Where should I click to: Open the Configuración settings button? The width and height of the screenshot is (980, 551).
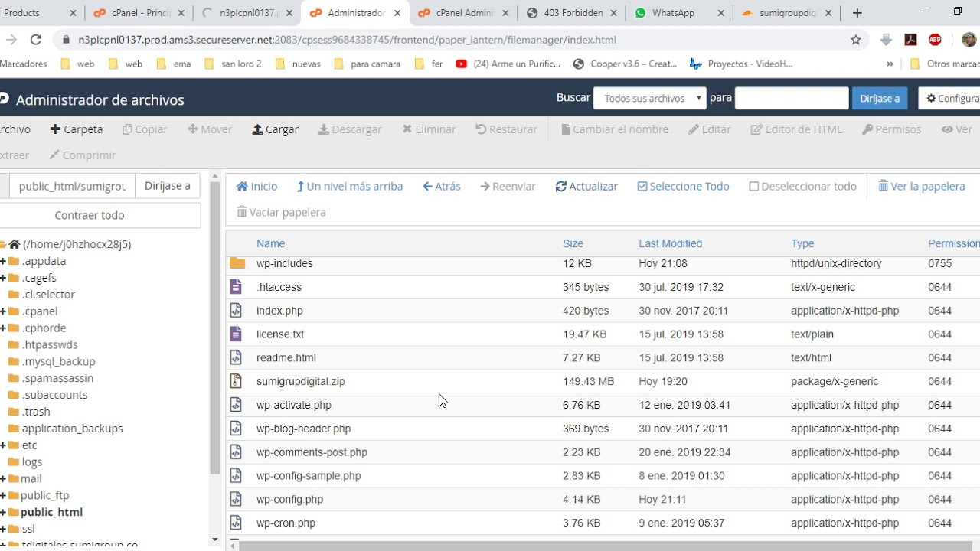949,98
